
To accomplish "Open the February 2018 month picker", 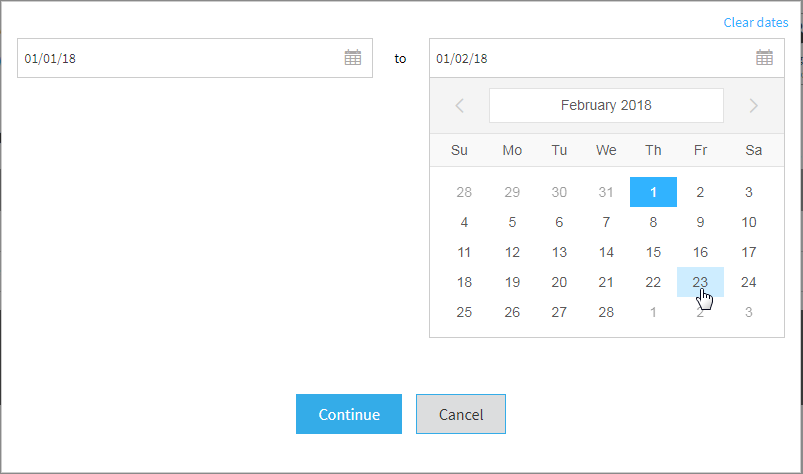I will coord(606,105).
